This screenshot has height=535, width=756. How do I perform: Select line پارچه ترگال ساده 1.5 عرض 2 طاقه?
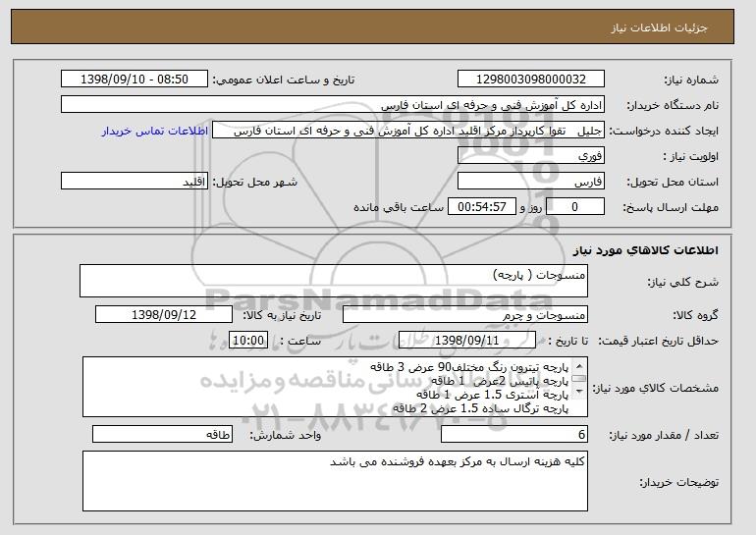point(481,408)
